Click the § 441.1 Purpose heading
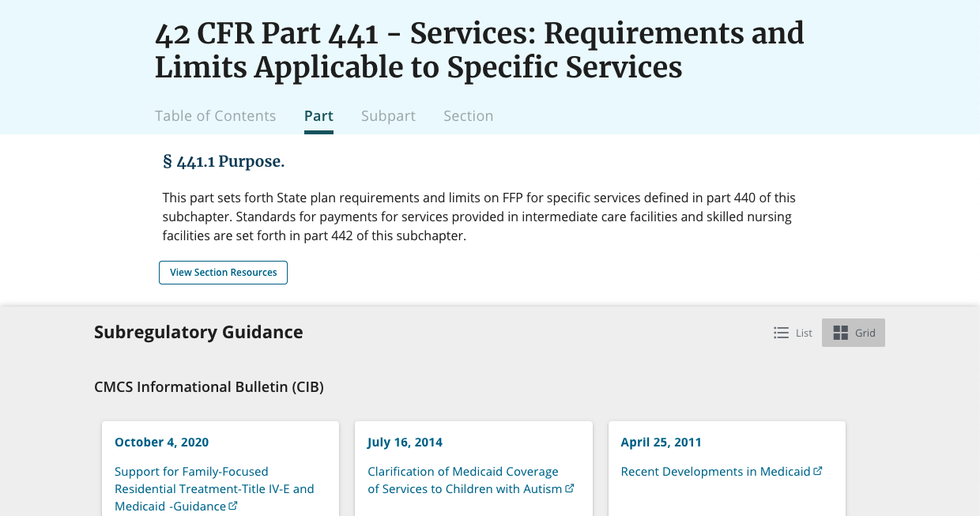Viewport: 980px width, 516px height. 224,162
